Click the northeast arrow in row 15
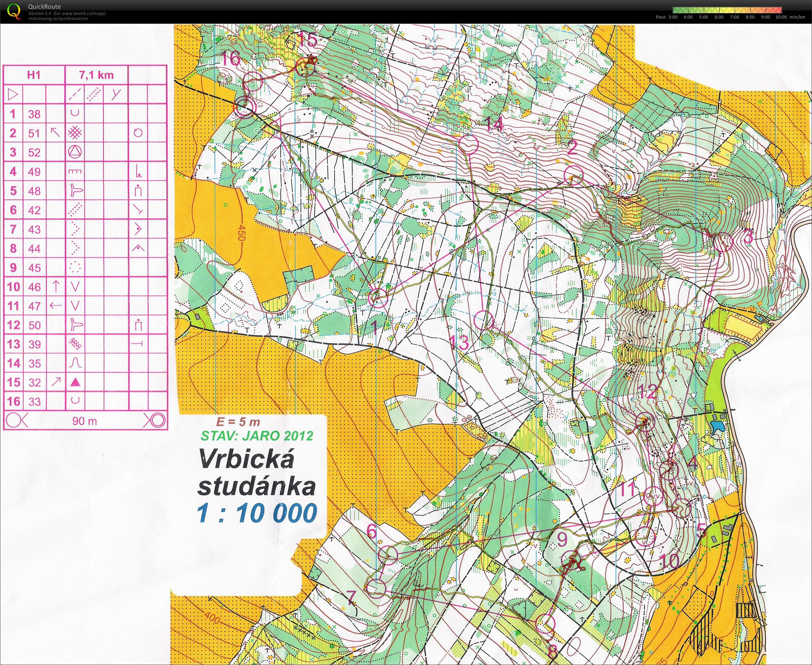The width and height of the screenshot is (812, 665). (x=56, y=382)
